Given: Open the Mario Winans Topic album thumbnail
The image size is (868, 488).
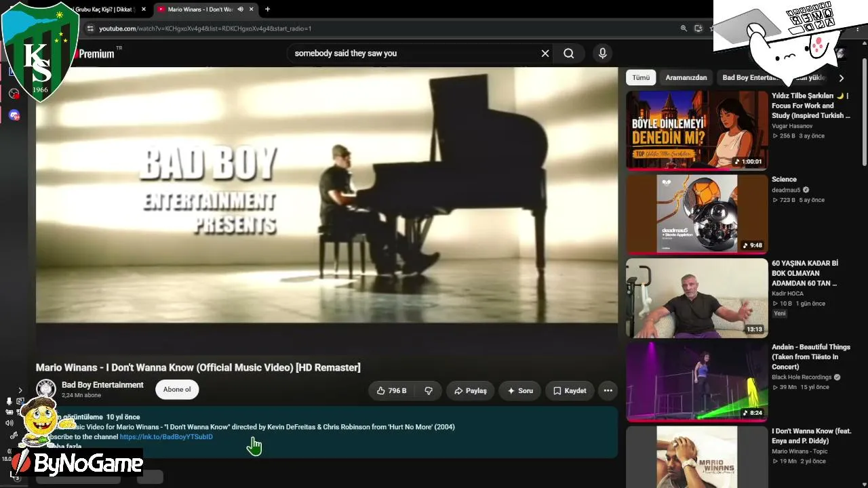Looking at the screenshot, I should (x=696, y=457).
